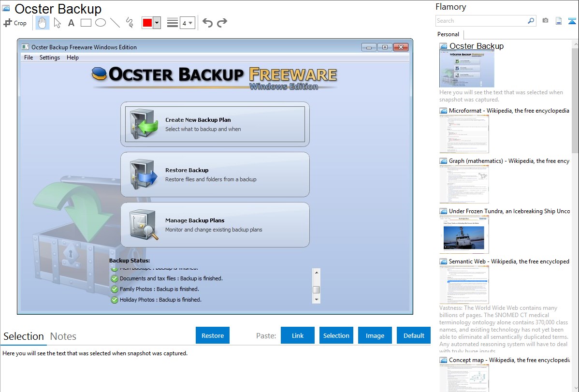Click the Backup Status scroll up arrow
The height and width of the screenshot is (392, 579).
coord(317,272)
